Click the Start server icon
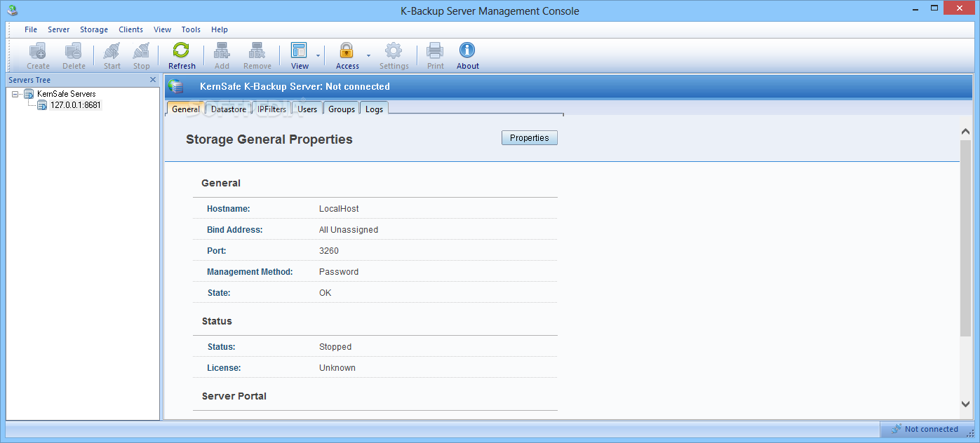Screen dimensions: 980x443 [112, 51]
